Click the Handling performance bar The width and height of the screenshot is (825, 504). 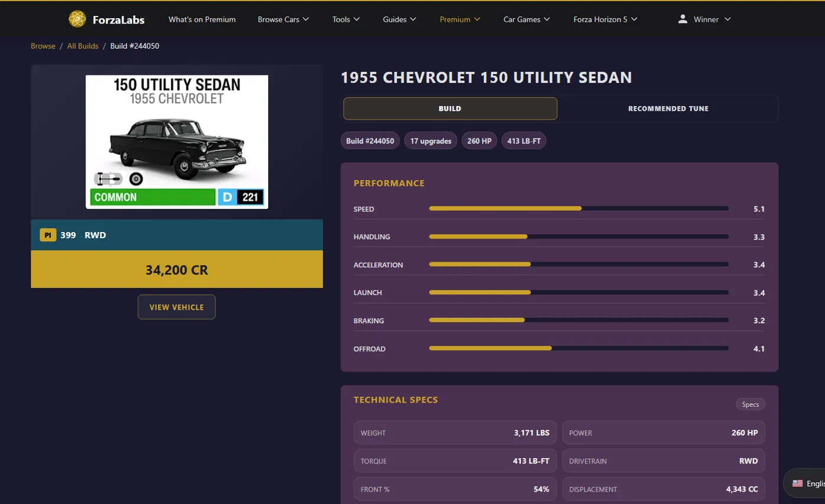[x=579, y=237]
